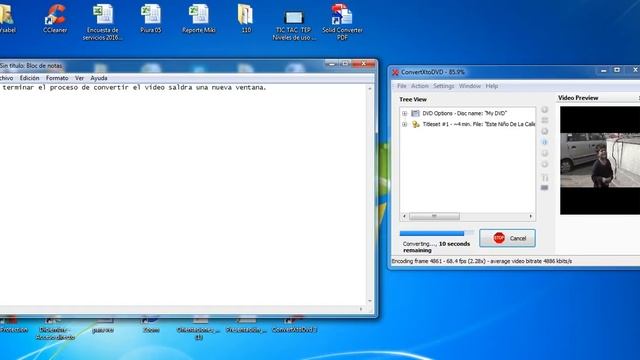Click the 'Encoding frame 4861' status bar text
The height and width of the screenshot is (360, 640).
(482, 261)
